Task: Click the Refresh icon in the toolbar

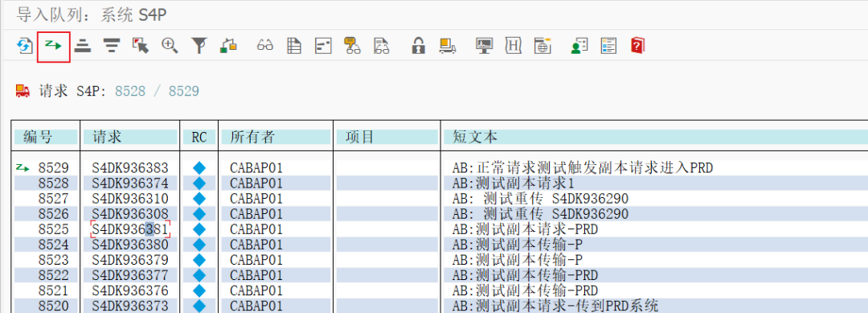Action: 24,45
